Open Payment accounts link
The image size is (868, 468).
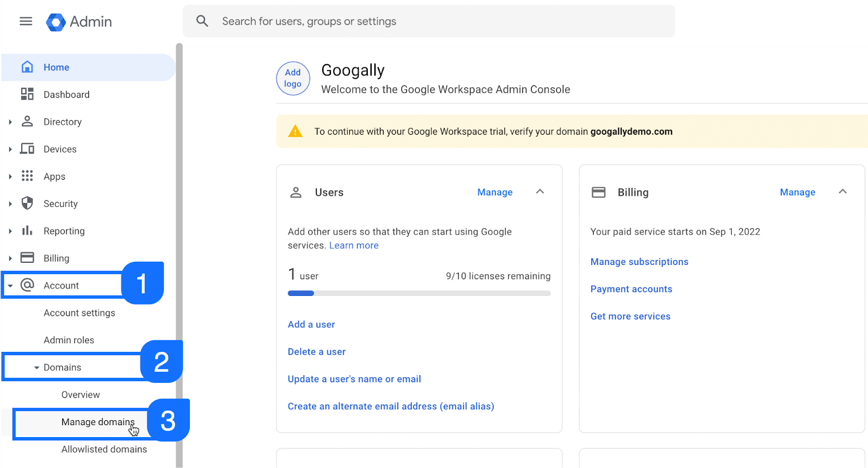pyautogui.click(x=631, y=289)
